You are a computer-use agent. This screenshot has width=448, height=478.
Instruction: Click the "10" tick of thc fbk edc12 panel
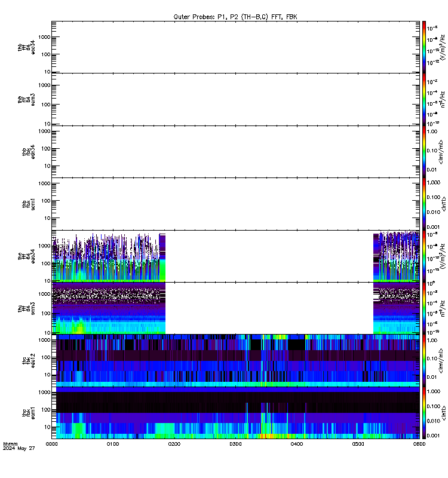point(48,375)
